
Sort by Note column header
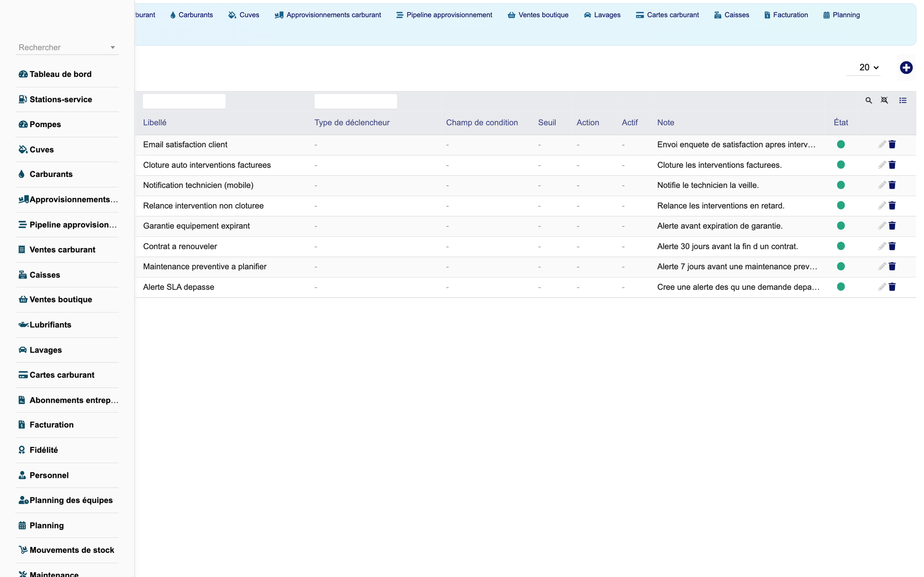(x=666, y=122)
